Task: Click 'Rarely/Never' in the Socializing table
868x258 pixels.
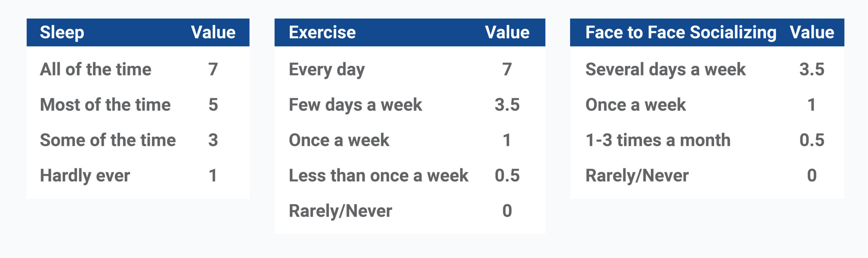Action: 637,176
